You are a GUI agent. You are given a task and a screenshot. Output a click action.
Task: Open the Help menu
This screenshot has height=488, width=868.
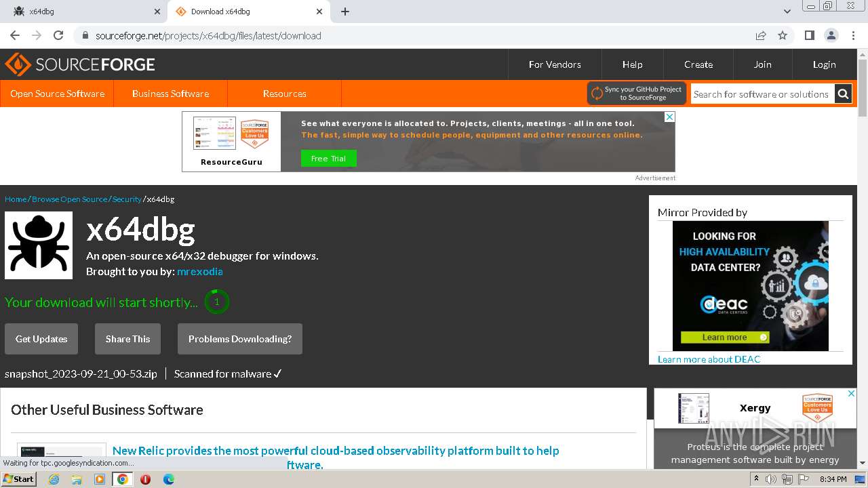click(633, 64)
